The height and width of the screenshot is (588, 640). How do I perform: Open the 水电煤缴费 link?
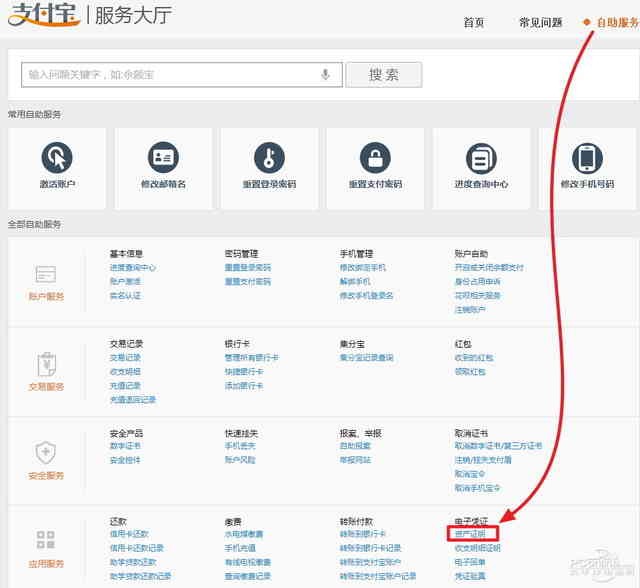coord(244,534)
